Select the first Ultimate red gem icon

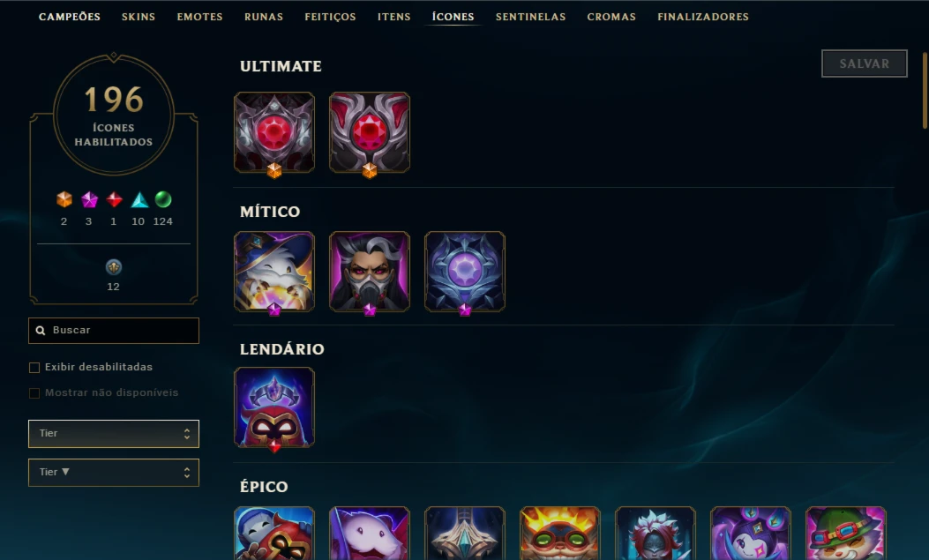[274, 132]
